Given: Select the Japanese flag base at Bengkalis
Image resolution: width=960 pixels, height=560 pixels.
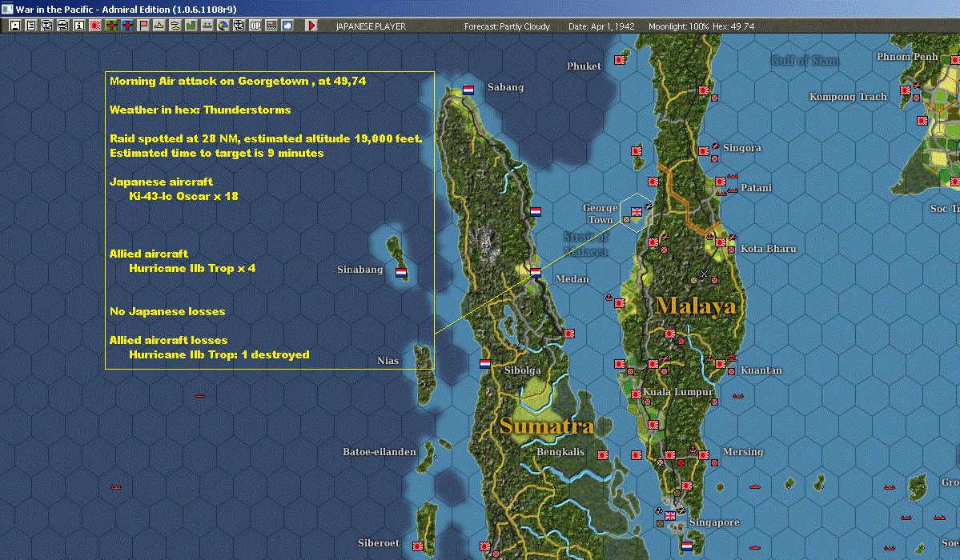Looking at the screenshot, I should point(603,454).
